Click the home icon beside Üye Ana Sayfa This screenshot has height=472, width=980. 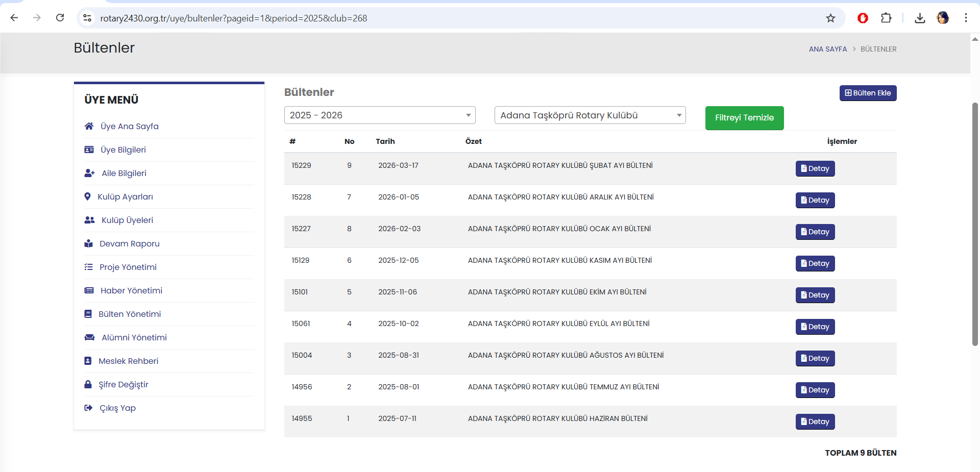point(89,126)
